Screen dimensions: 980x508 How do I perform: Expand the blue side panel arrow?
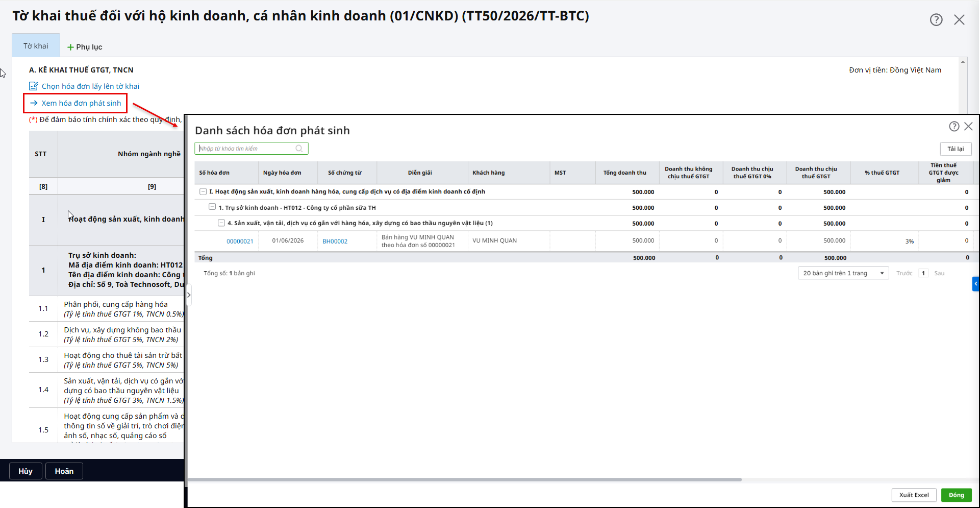point(975,283)
